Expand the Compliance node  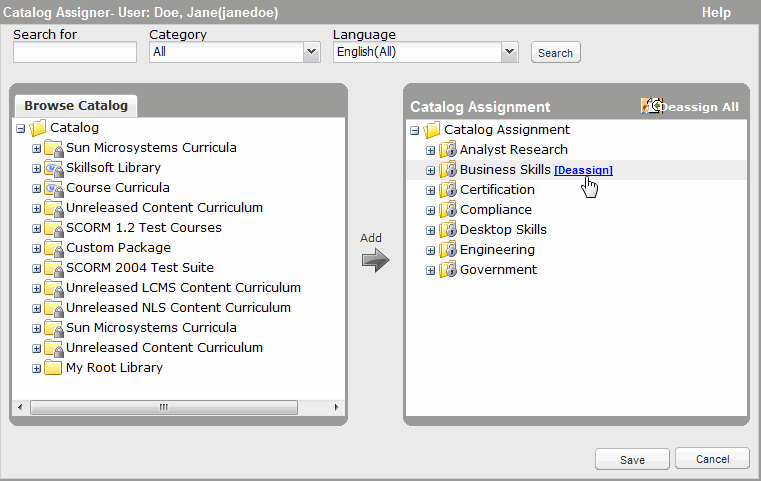430,210
